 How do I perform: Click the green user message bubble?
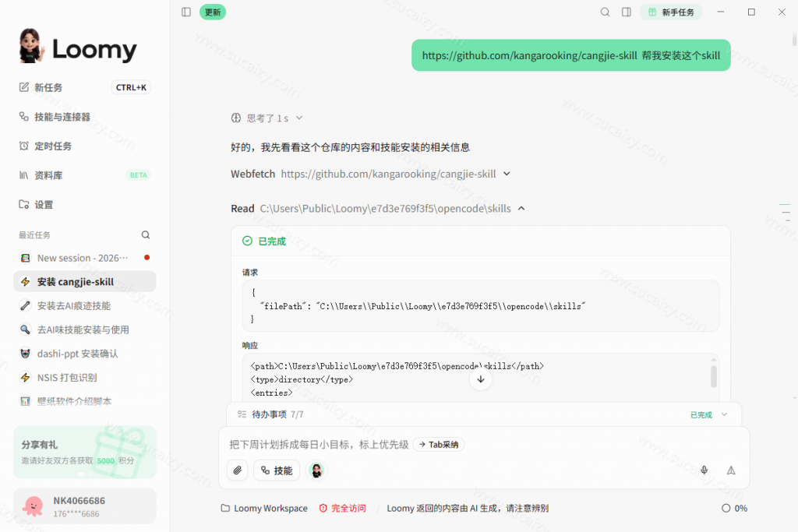click(x=571, y=55)
